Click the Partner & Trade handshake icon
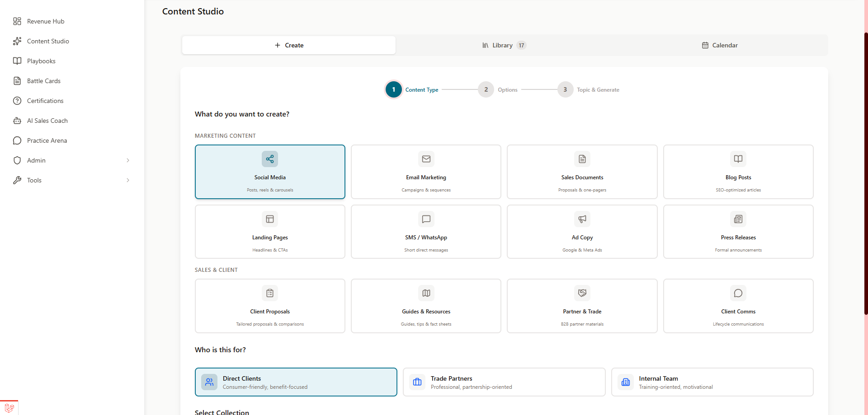Image resolution: width=868 pixels, height=415 pixels. (x=582, y=293)
